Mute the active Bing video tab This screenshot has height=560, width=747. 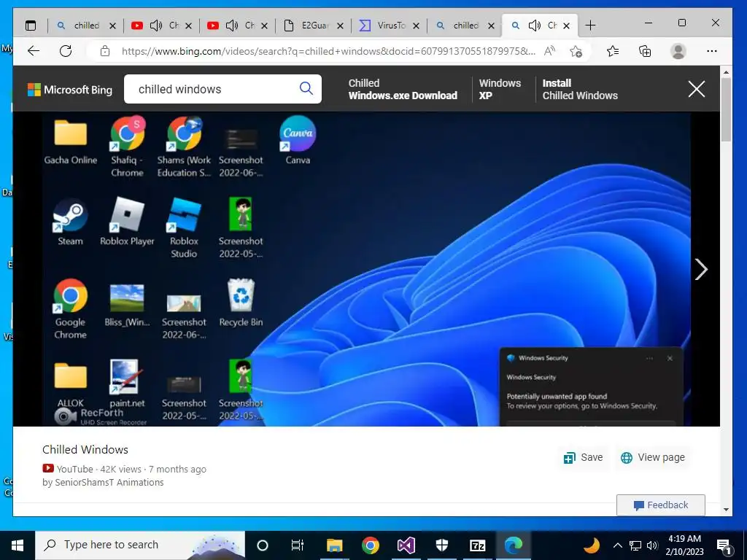pos(535,26)
